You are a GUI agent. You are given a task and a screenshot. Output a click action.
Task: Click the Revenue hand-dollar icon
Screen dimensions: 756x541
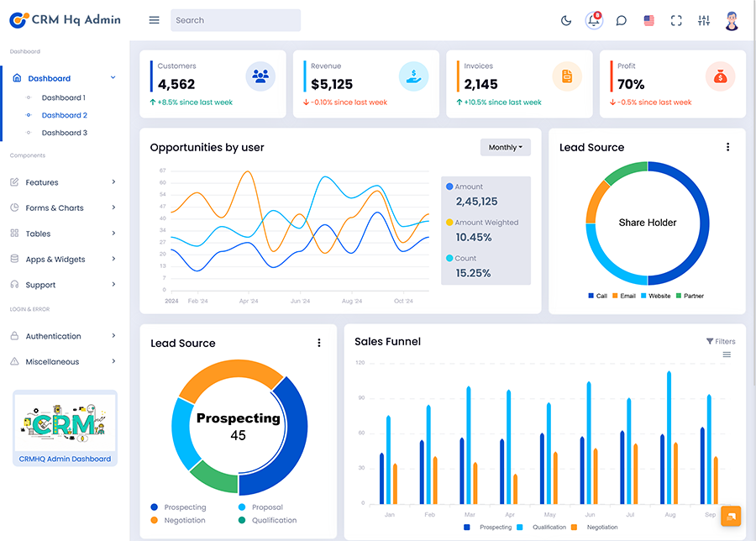[413, 76]
